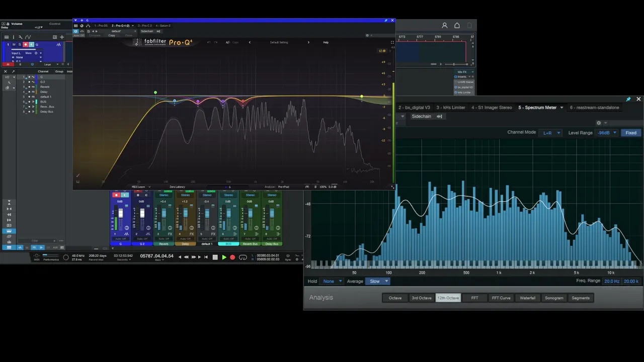Click the Fast Forward button in the transport

pyautogui.click(x=194, y=257)
